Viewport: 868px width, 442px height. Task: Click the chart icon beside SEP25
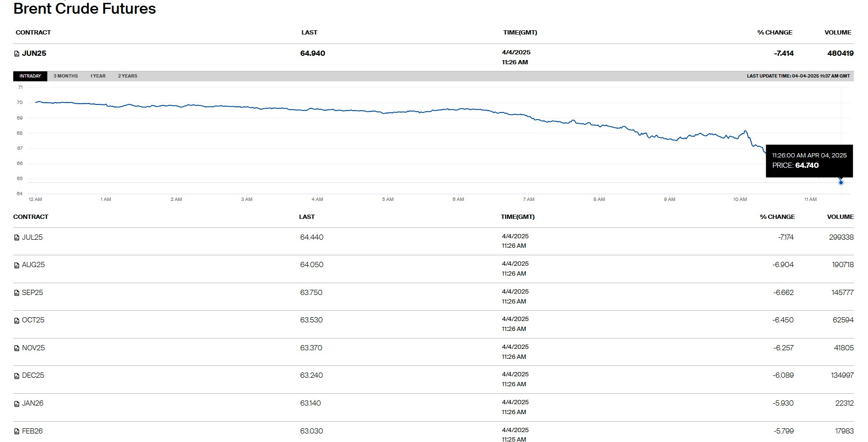pos(17,293)
